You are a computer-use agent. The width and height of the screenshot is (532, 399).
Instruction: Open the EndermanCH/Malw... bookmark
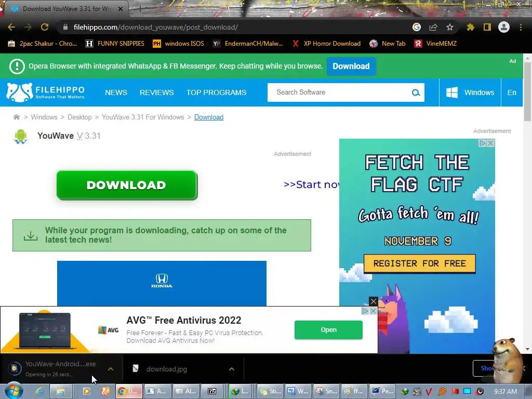point(248,44)
